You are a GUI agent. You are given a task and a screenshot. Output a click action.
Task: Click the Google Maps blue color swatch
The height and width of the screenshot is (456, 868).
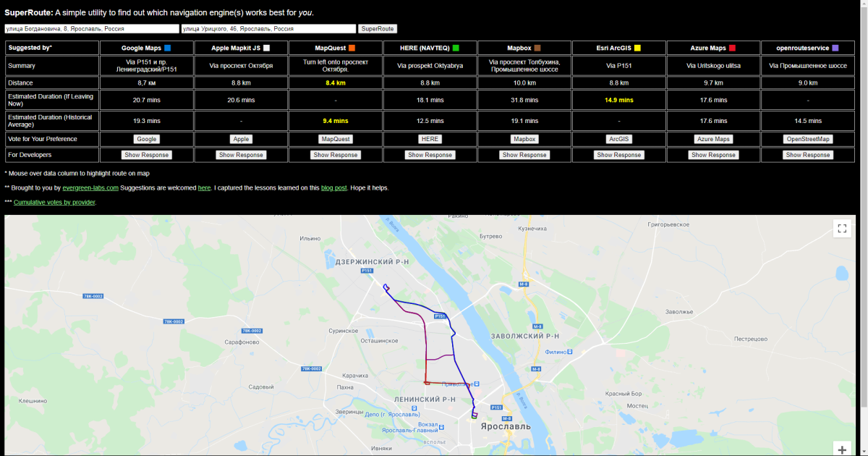pos(168,48)
